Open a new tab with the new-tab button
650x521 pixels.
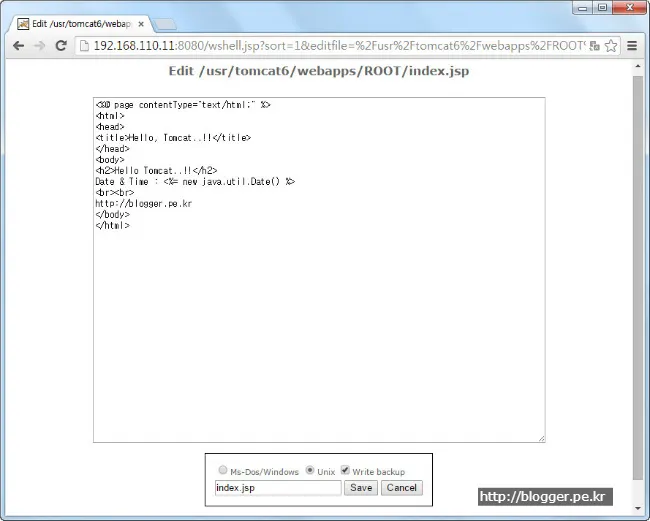166,23
